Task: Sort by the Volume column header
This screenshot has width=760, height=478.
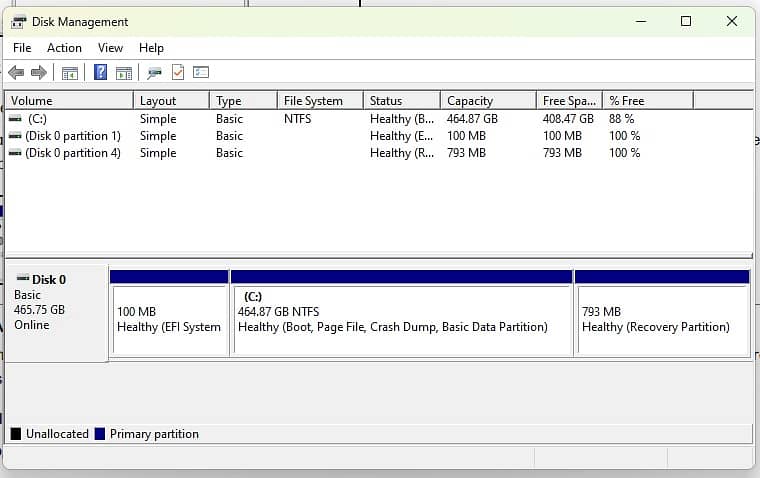Action: coord(68,100)
